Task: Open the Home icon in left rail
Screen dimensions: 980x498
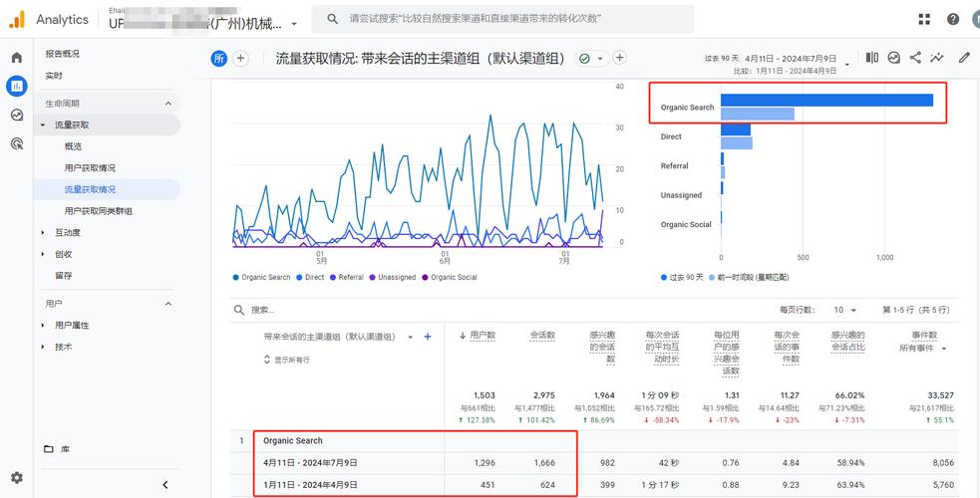Action: pyautogui.click(x=17, y=58)
